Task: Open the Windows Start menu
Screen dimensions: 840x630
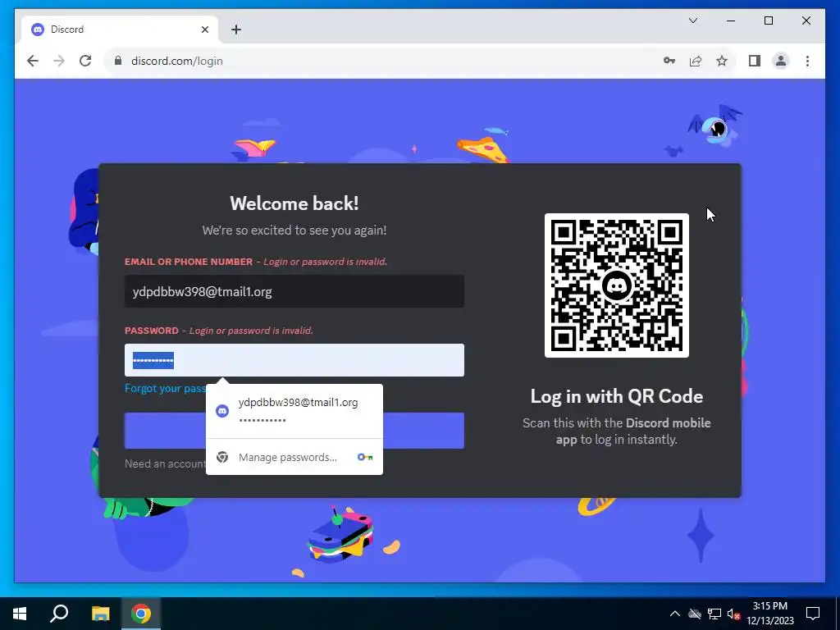Action: click(x=20, y=614)
